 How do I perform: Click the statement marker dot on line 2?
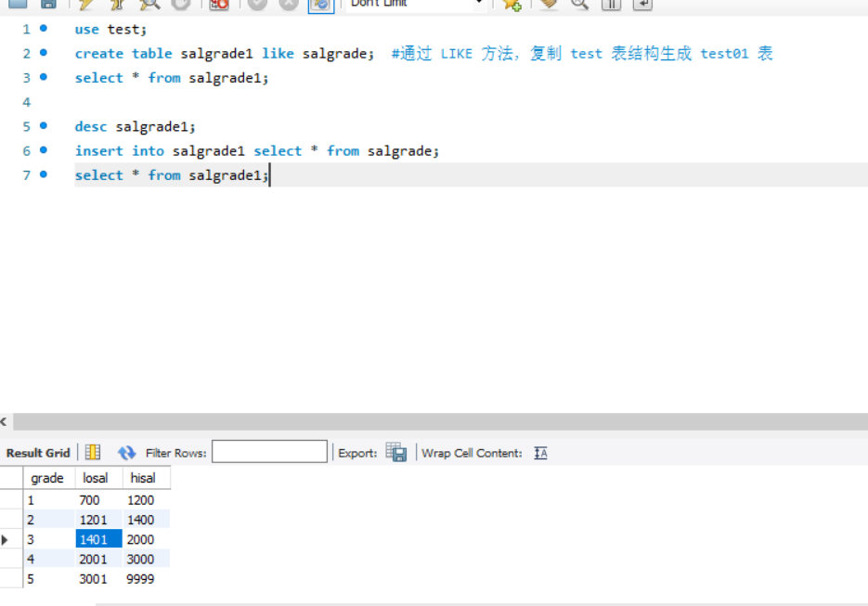click(x=44, y=53)
